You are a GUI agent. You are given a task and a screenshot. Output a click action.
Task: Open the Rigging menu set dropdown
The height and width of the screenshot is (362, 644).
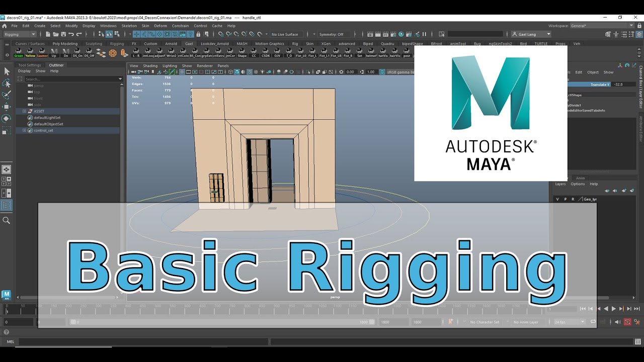click(x=20, y=34)
